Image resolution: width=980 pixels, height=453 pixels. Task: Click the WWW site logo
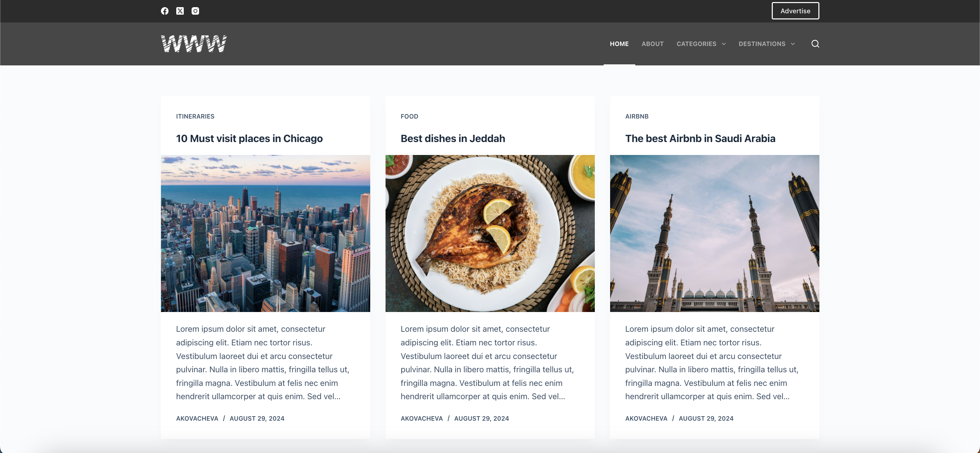pos(194,44)
